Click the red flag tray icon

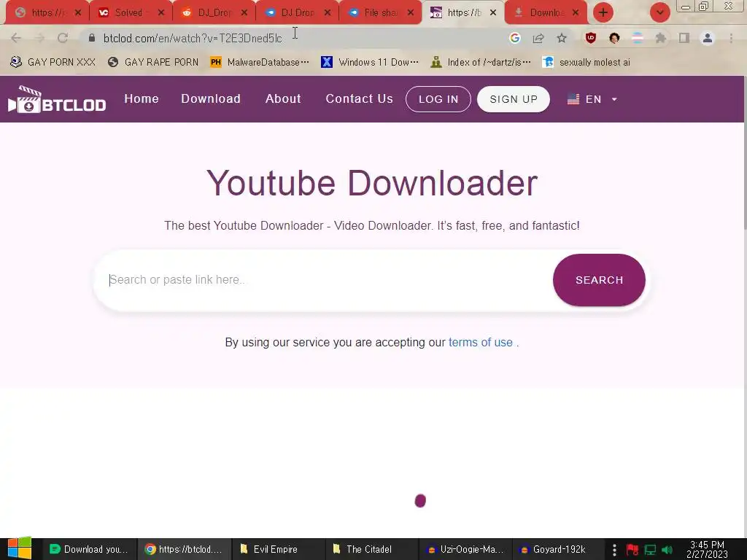(x=632, y=550)
